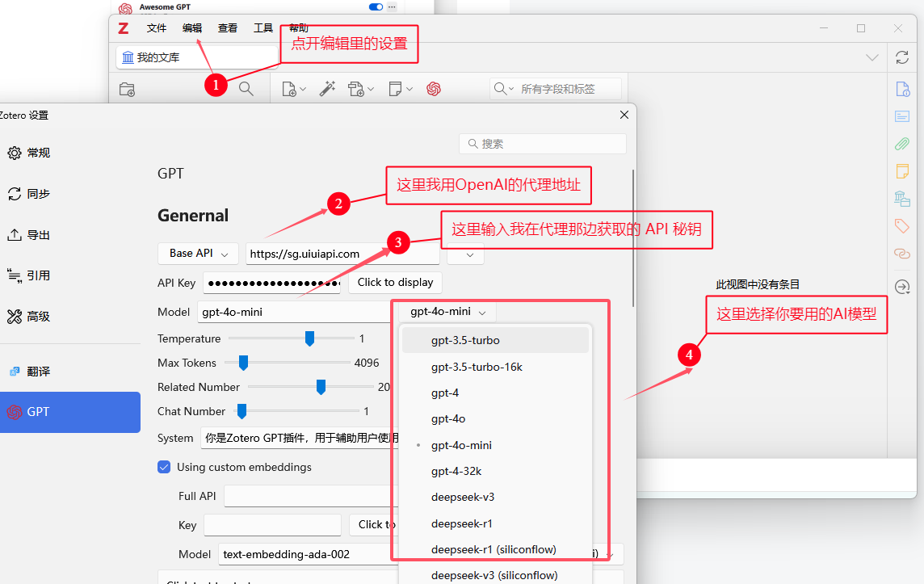Open the 工具 menu

(x=262, y=27)
